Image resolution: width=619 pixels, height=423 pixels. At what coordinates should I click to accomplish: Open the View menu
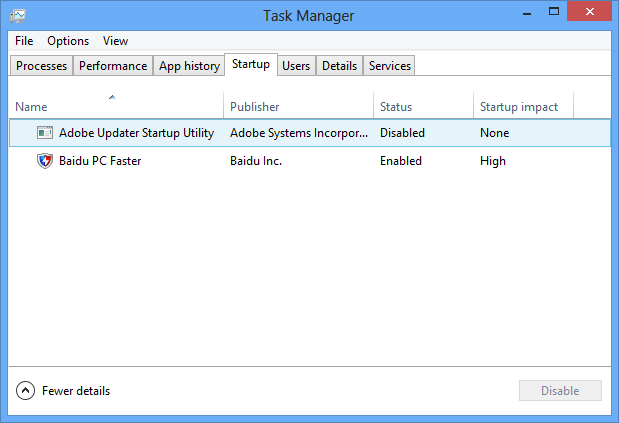pyautogui.click(x=115, y=41)
